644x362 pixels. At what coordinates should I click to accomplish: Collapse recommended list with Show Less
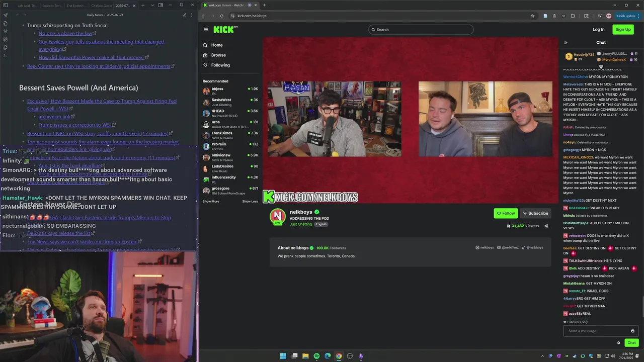coord(250,202)
